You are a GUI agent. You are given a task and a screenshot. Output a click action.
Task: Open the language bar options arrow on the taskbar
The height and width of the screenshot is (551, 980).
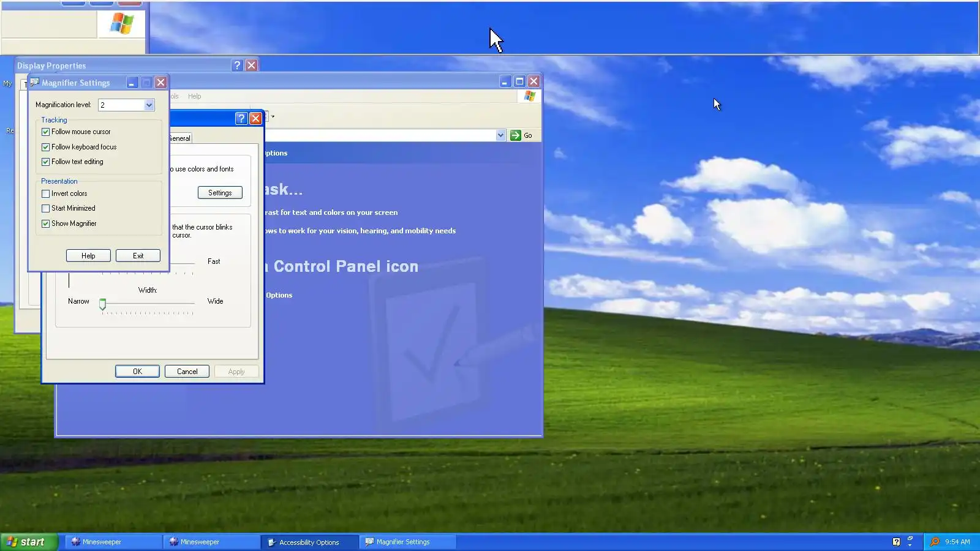910,545
